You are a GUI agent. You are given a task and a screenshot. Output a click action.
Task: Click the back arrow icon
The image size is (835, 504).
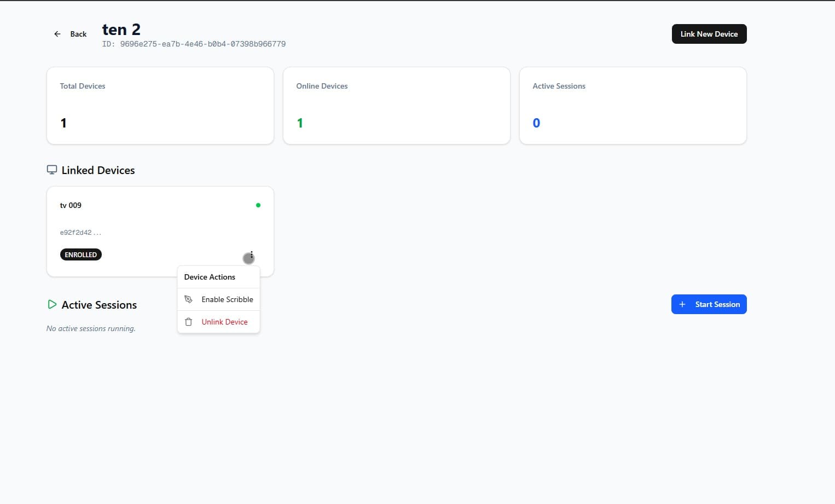[57, 33]
